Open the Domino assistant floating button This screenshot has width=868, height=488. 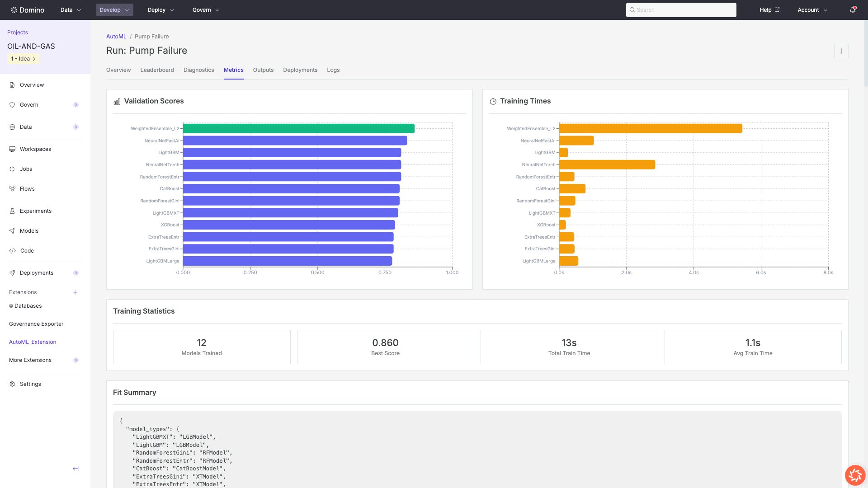pyautogui.click(x=855, y=475)
